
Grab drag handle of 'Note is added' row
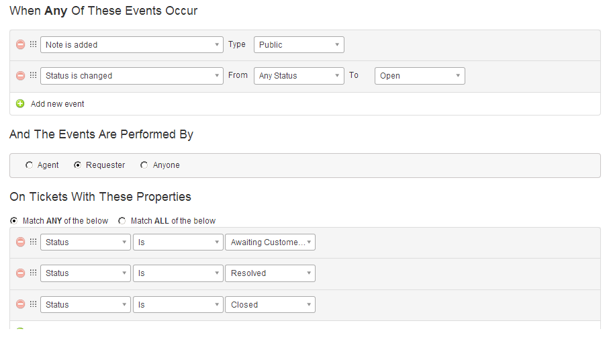[x=33, y=45]
